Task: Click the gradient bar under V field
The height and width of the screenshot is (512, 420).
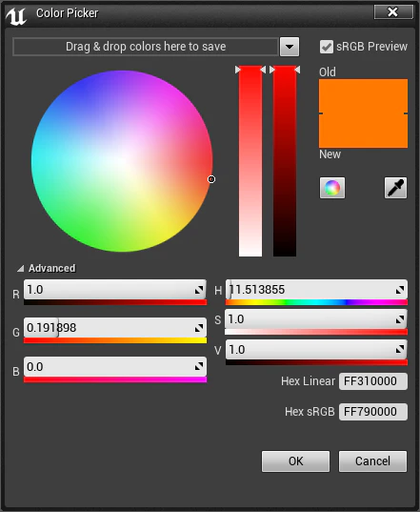Action: [x=316, y=362]
